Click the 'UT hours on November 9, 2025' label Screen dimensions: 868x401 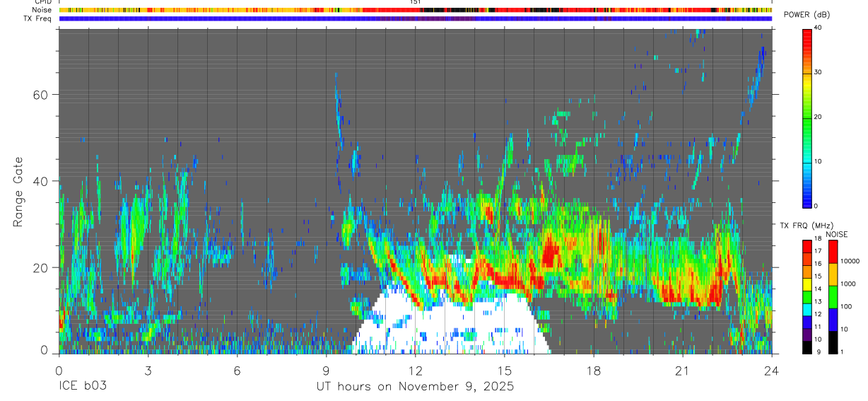(415, 387)
